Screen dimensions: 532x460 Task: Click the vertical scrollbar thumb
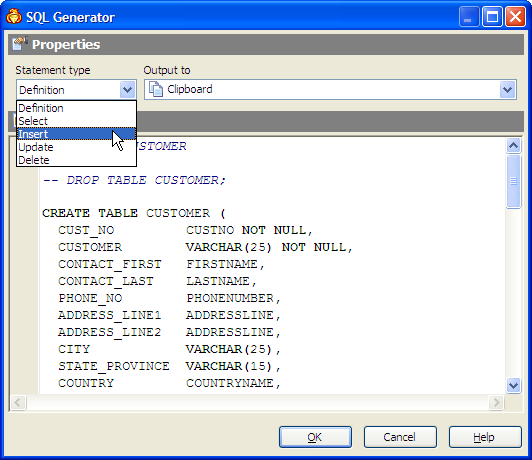tap(513, 181)
